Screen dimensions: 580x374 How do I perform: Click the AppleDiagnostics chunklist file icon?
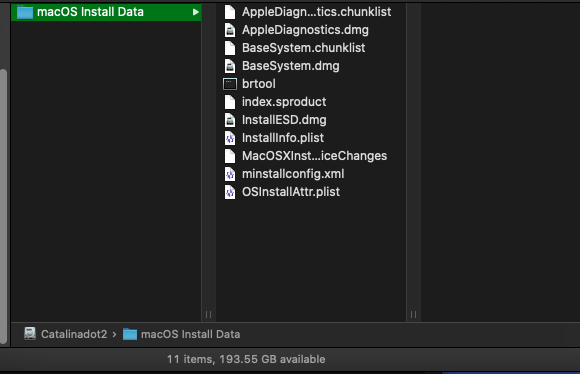230,12
